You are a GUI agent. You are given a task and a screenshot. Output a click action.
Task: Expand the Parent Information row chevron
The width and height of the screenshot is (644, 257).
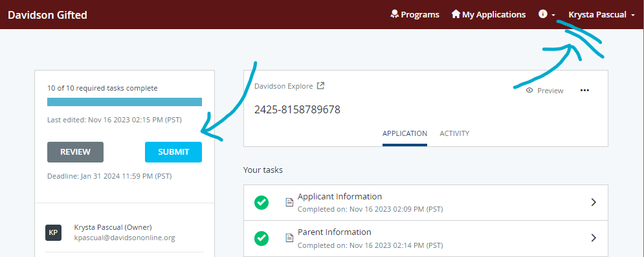click(x=593, y=238)
